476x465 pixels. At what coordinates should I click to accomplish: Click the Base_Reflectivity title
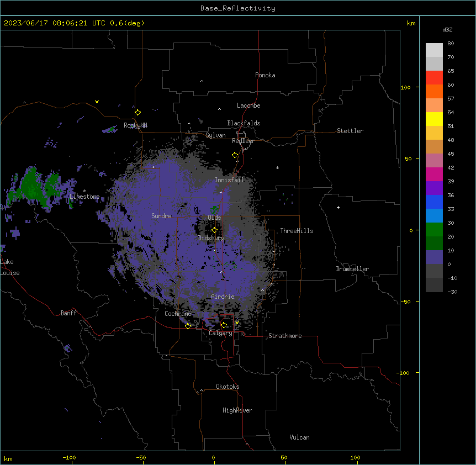[237, 8]
